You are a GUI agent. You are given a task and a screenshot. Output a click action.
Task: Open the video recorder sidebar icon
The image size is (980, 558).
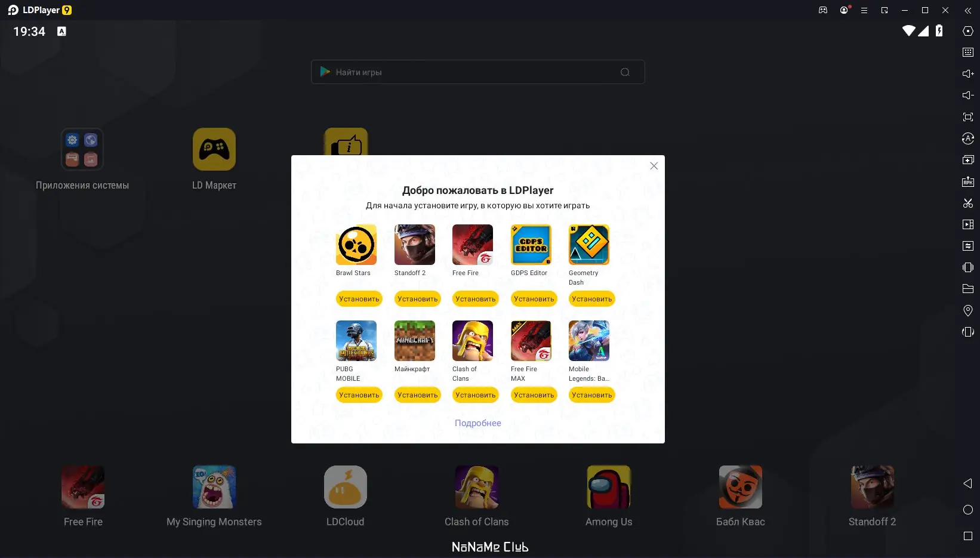(x=968, y=224)
